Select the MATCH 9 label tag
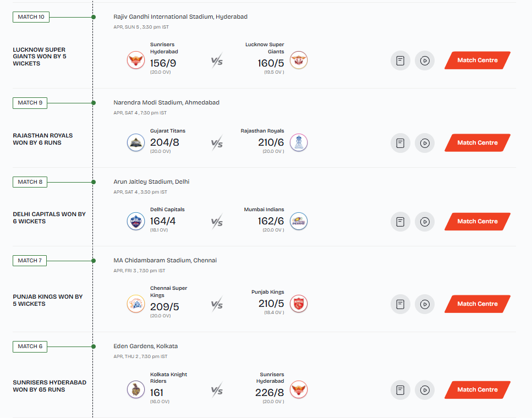This screenshot has width=532, height=418. pos(30,103)
